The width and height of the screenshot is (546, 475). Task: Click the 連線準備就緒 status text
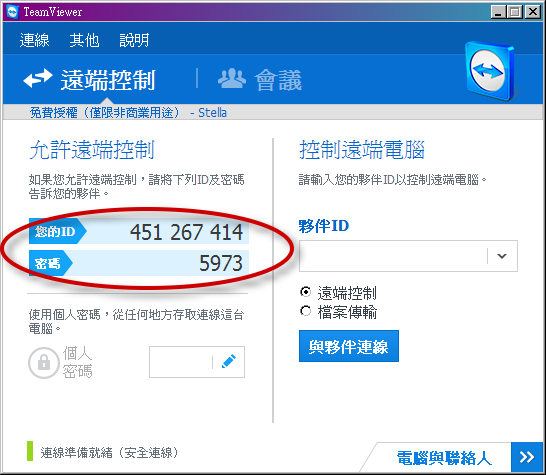(x=109, y=452)
